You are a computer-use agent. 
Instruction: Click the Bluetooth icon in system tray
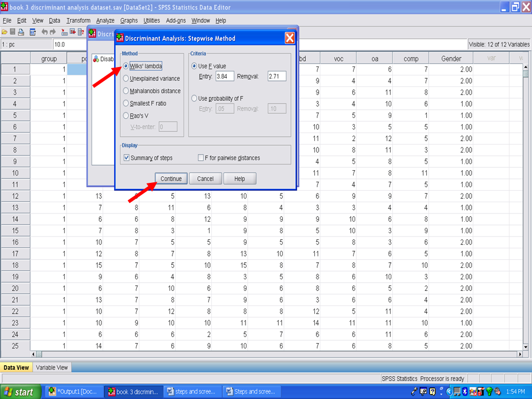coord(465,392)
